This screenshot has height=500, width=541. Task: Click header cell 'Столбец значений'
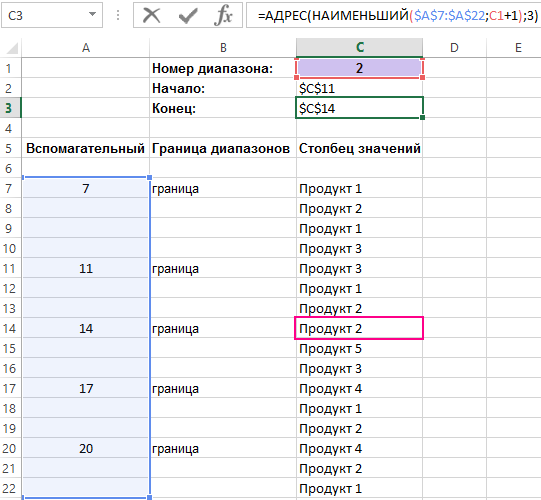360,148
